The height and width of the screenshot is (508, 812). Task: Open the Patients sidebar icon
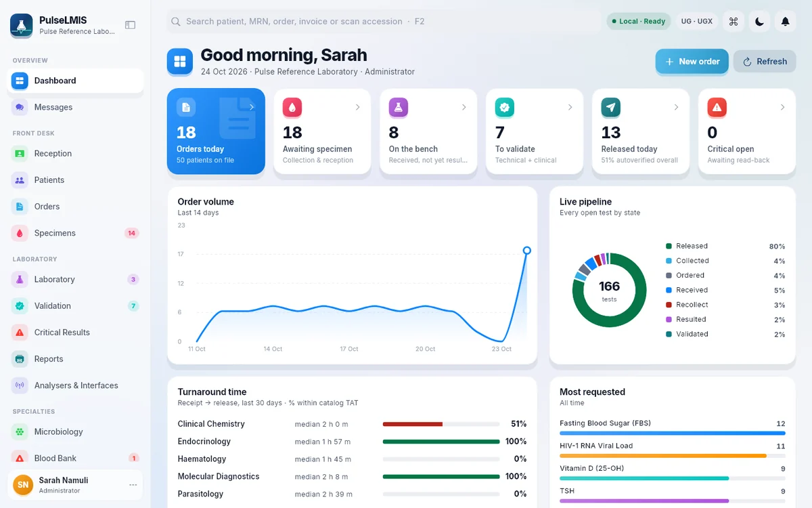click(x=20, y=180)
